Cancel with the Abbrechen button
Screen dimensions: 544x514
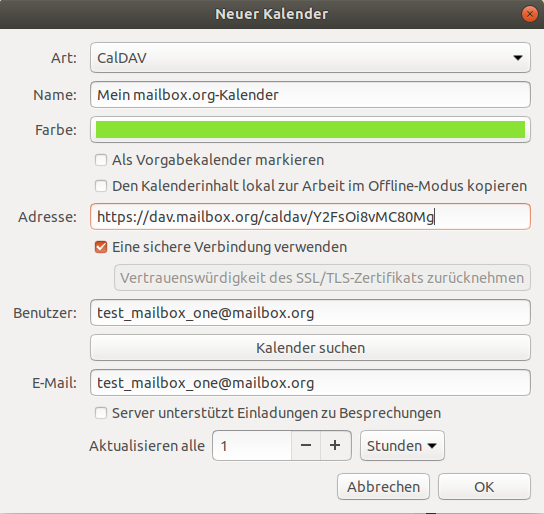[383, 487]
